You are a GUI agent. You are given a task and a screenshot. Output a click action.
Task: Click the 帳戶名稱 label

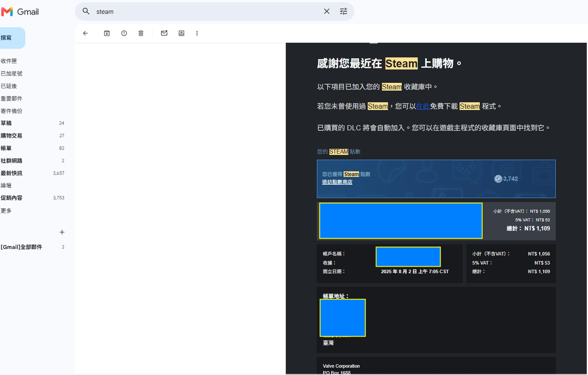[x=334, y=254]
